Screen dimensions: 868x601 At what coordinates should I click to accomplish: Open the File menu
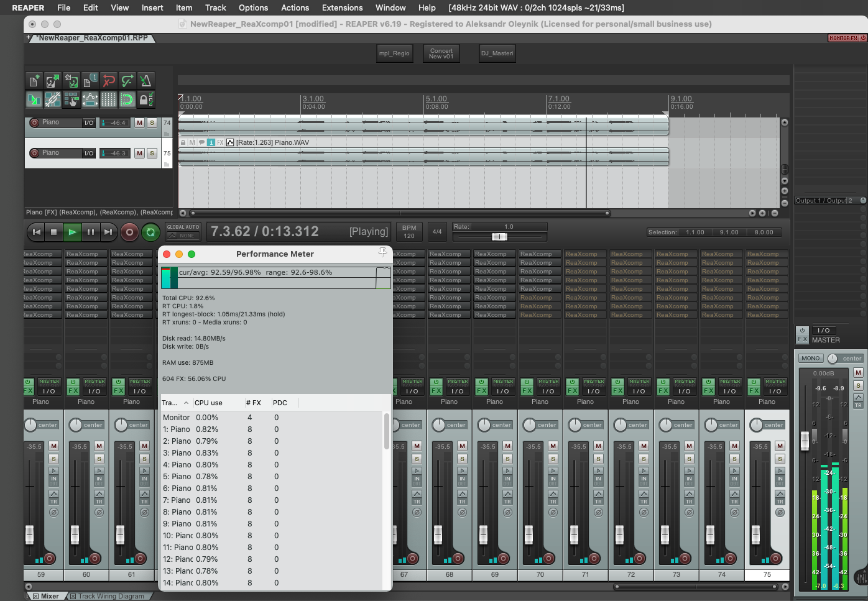pos(63,7)
